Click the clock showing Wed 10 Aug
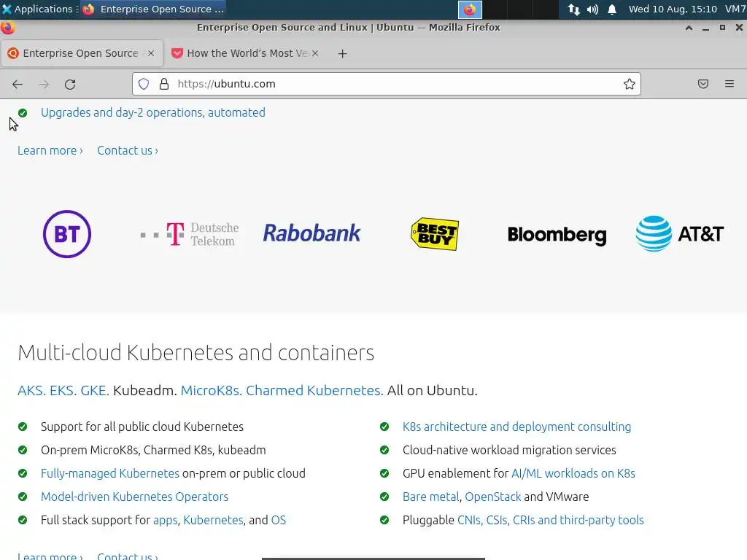 (x=673, y=9)
